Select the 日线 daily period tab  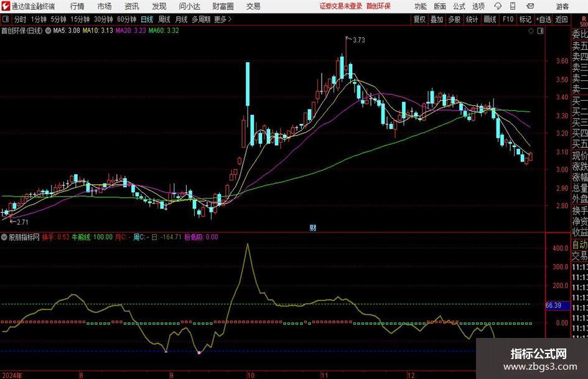[147, 19]
